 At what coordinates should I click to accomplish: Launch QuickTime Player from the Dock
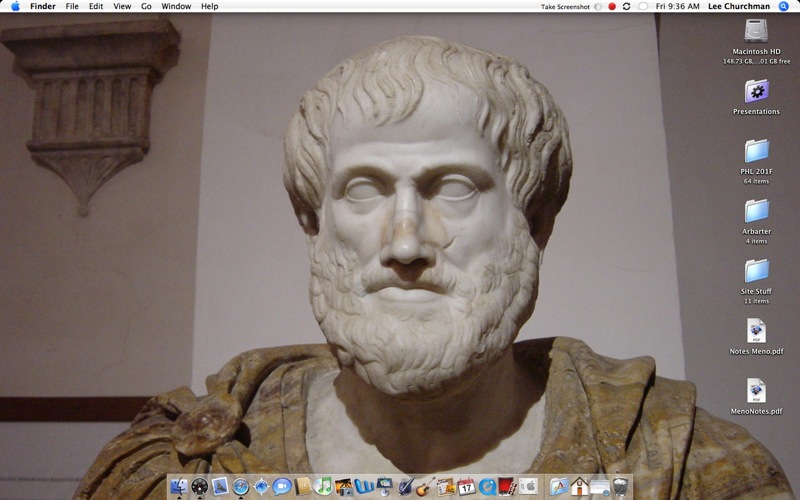(x=488, y=486)
